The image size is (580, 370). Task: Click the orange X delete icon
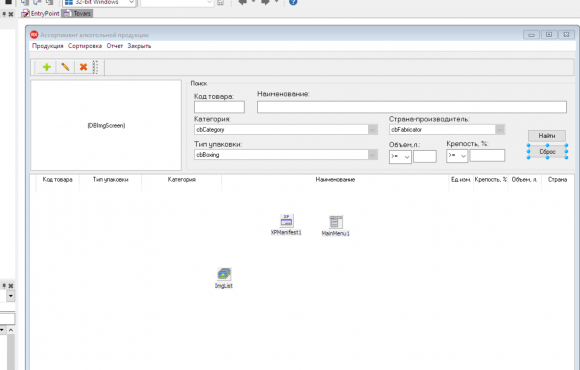[83, 67]
